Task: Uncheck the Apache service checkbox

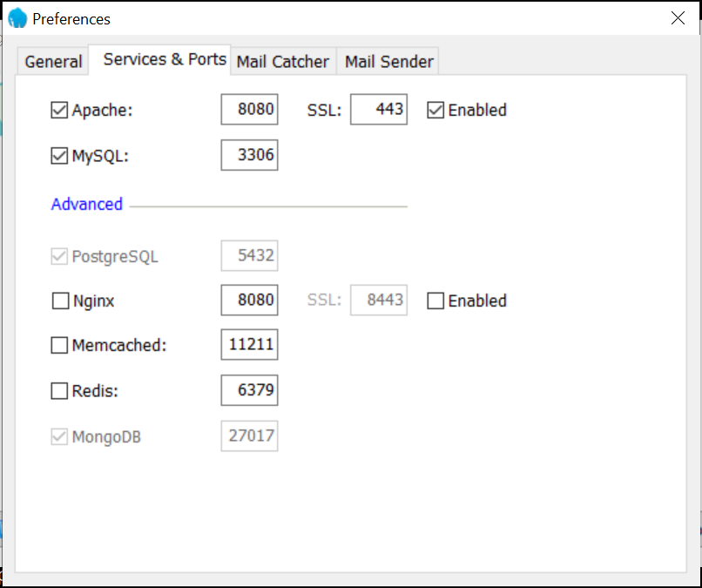Action: (x=59, y=110)
